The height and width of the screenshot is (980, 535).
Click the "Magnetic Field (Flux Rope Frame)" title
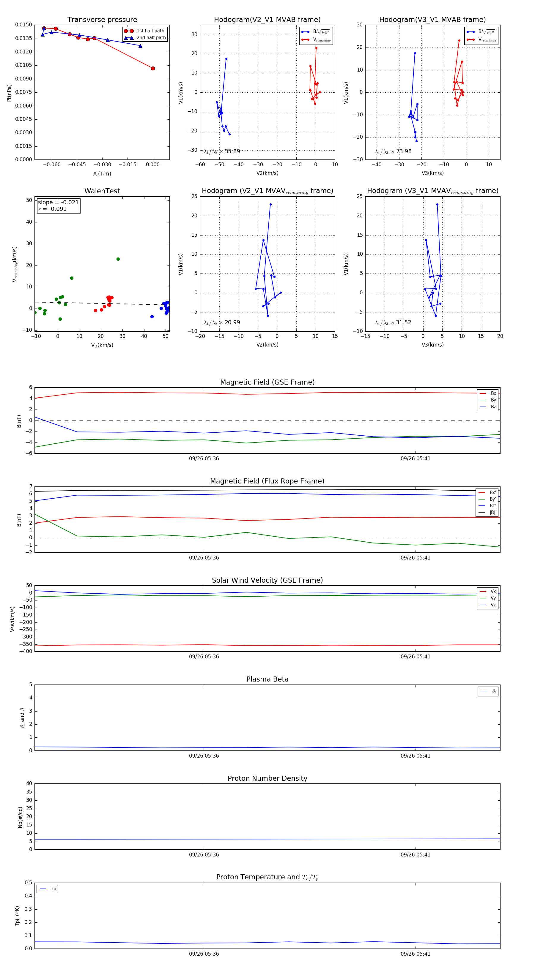click(267, 481)
